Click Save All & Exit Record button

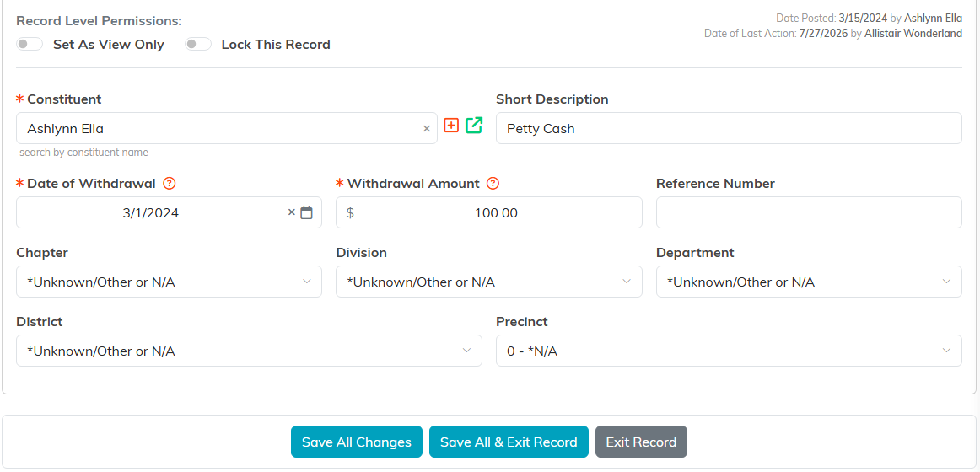pos(508,442)
